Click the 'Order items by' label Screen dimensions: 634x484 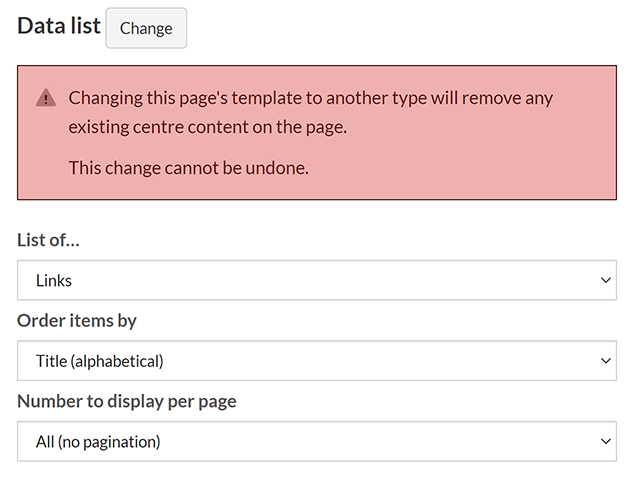[77, 321]
